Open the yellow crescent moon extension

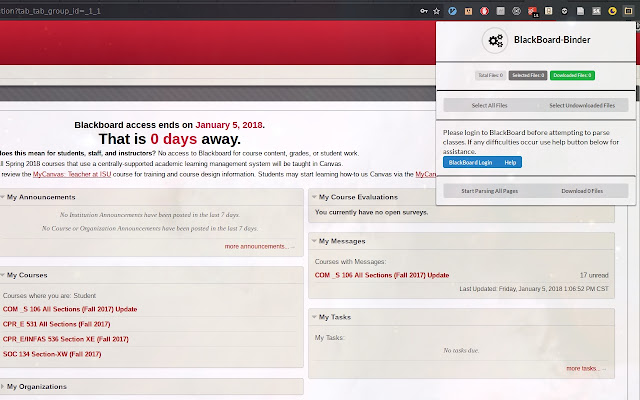[612, 11]
